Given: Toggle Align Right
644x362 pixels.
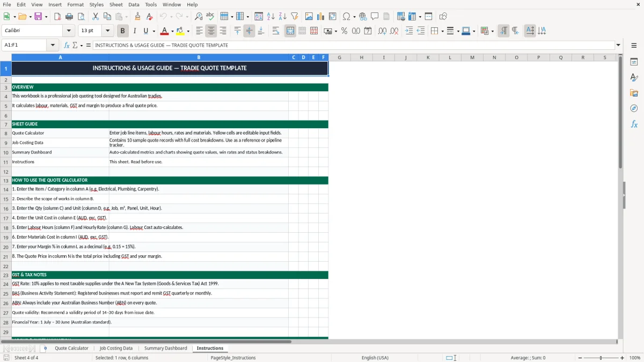Looking at the screenshot, I should (223, 31).
